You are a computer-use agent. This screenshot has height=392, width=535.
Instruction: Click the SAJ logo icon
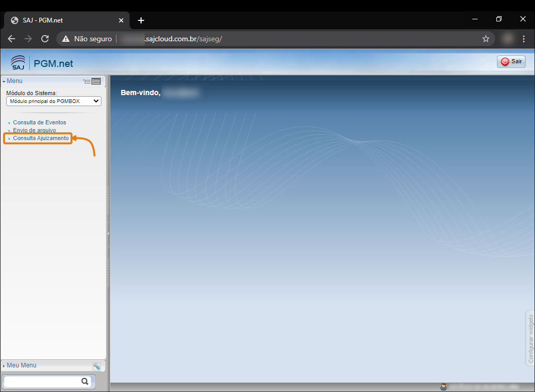click(x=18, y=63)
